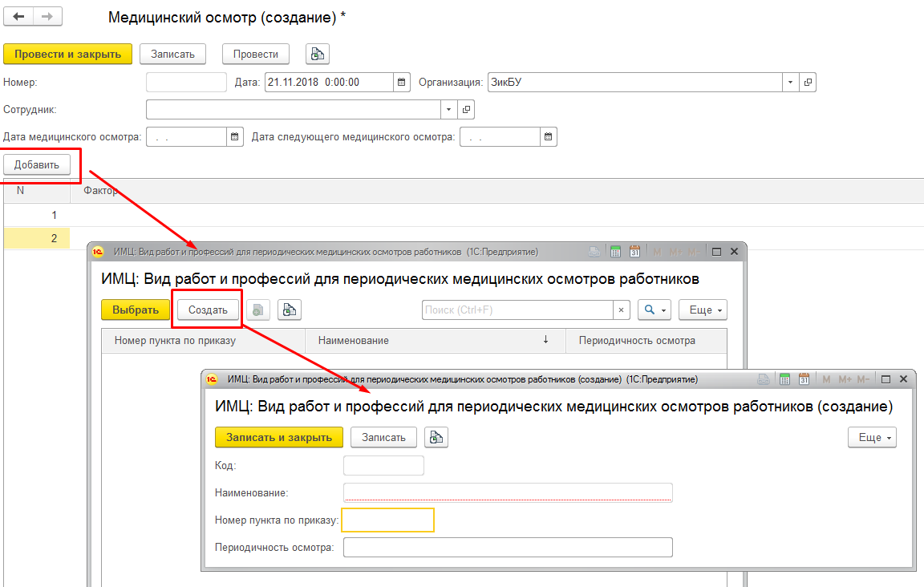Expand the Сотрудник dropdown list
The image size is (924, 587).
click(448, 109)
